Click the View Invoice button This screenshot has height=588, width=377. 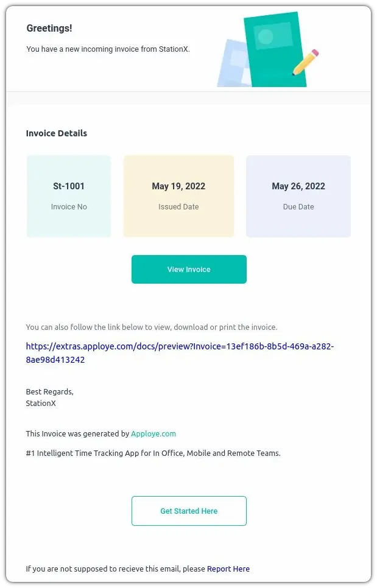189,269
